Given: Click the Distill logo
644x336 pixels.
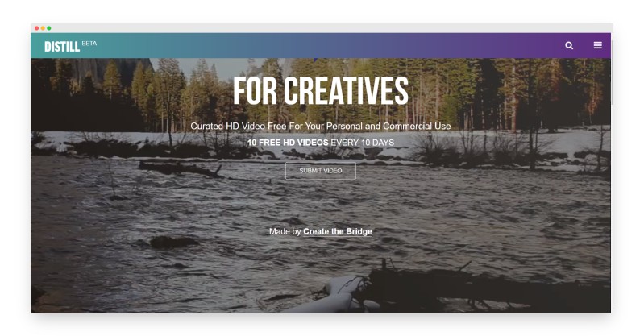Looking at the screenshot, I should coord(62,47).
